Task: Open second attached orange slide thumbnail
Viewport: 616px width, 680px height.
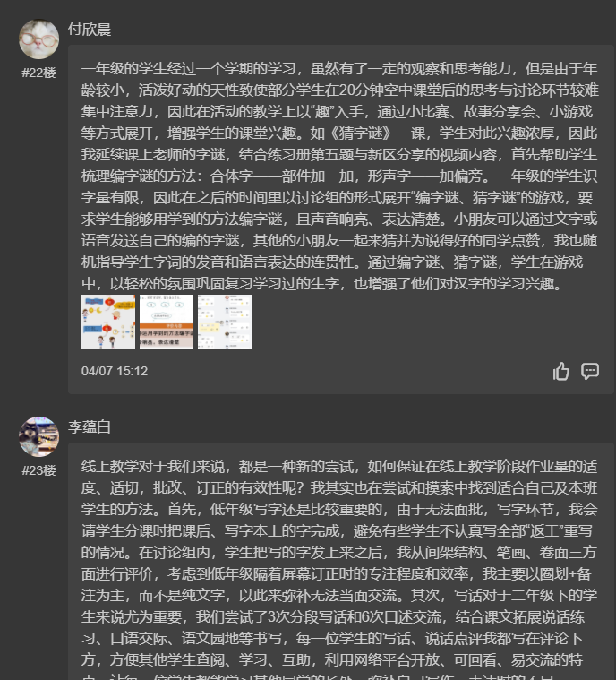Action: (x=167, y=322)
